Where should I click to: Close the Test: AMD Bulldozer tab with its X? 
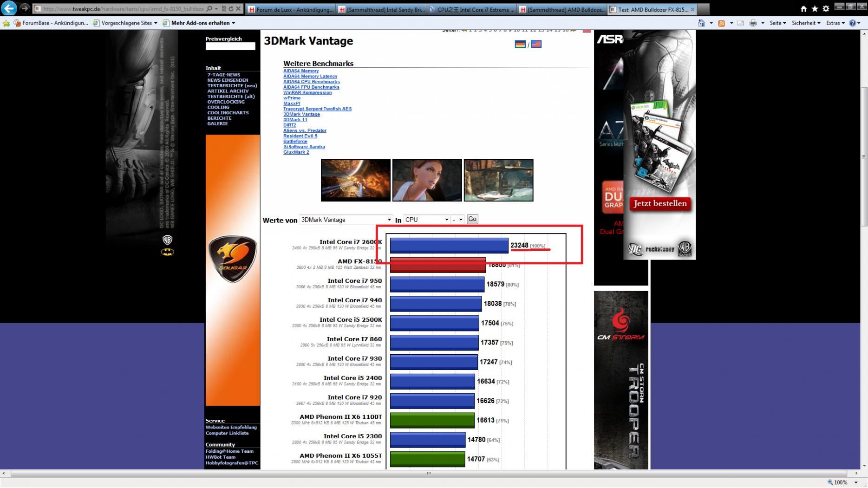point(692,9)
